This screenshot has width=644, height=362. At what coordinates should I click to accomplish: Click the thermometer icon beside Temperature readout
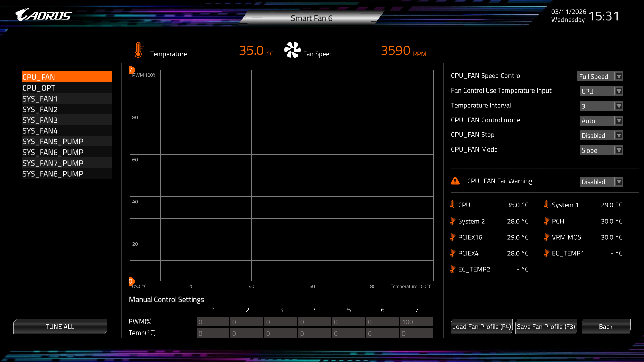tap(138, 50)
